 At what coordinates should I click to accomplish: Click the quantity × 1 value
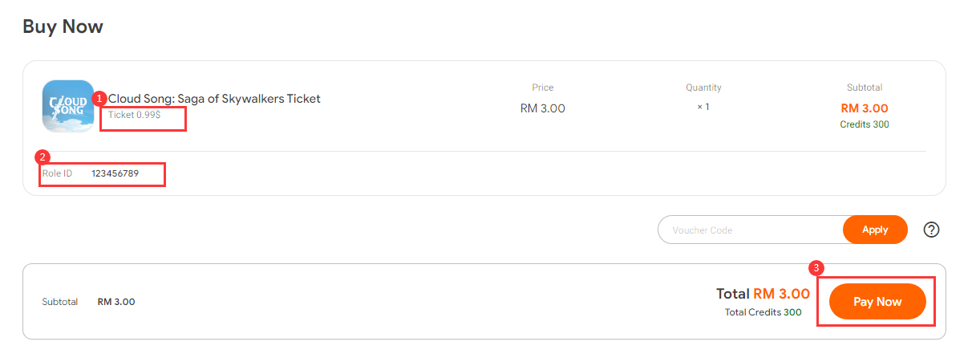[703, 107]
